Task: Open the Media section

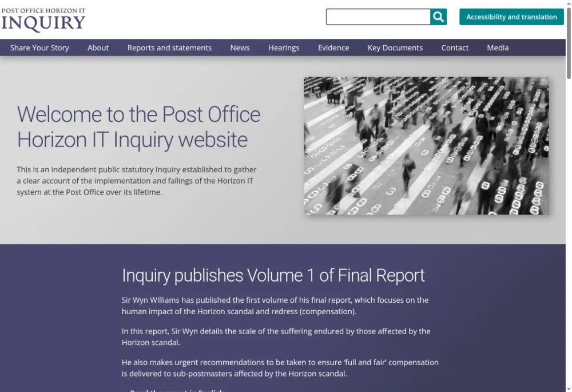Action: (498, 48)
